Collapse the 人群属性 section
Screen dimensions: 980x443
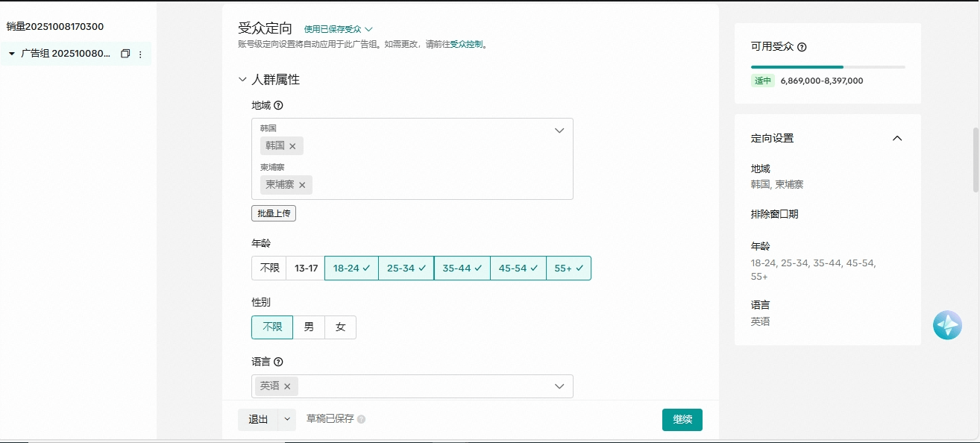242,80
